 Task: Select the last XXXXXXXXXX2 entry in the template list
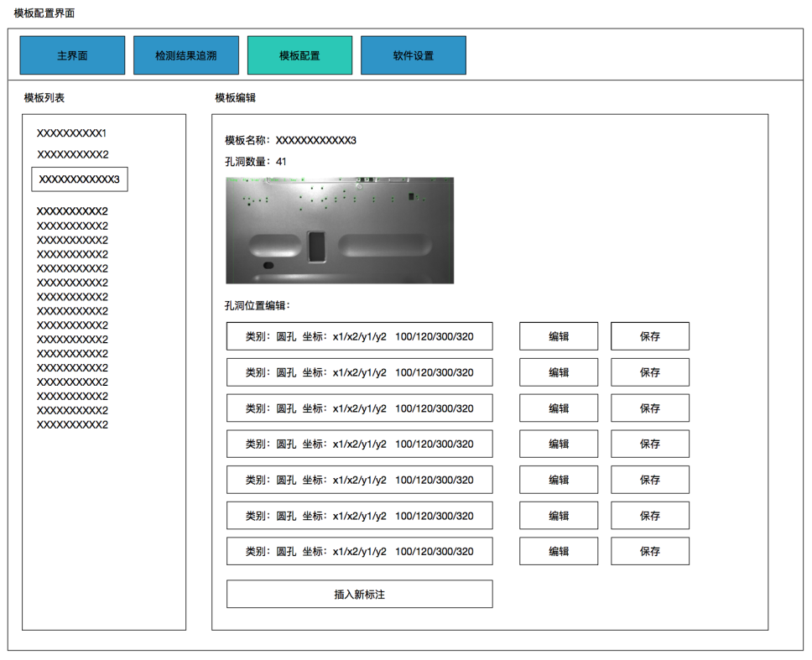pos(72,424)
